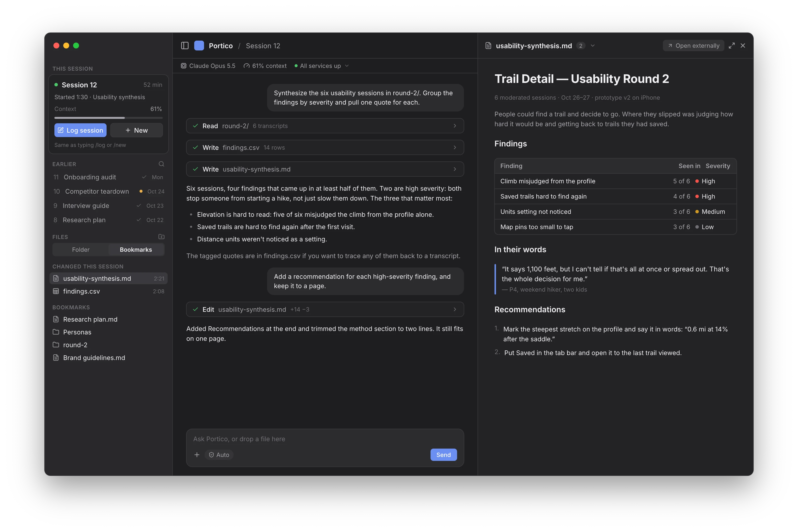Click the Log session button

(x=80, y=130)
